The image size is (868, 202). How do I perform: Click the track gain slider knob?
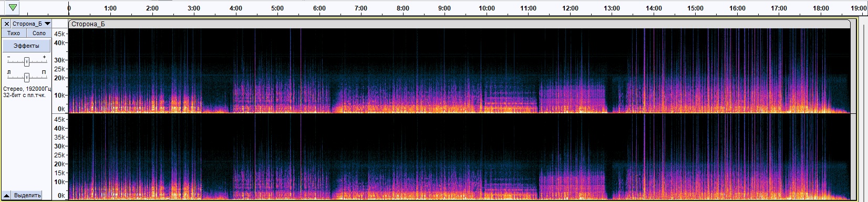tap(26, 61)
